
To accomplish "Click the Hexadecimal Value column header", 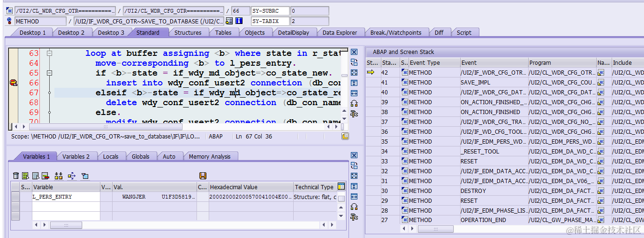I will [250, 187].
